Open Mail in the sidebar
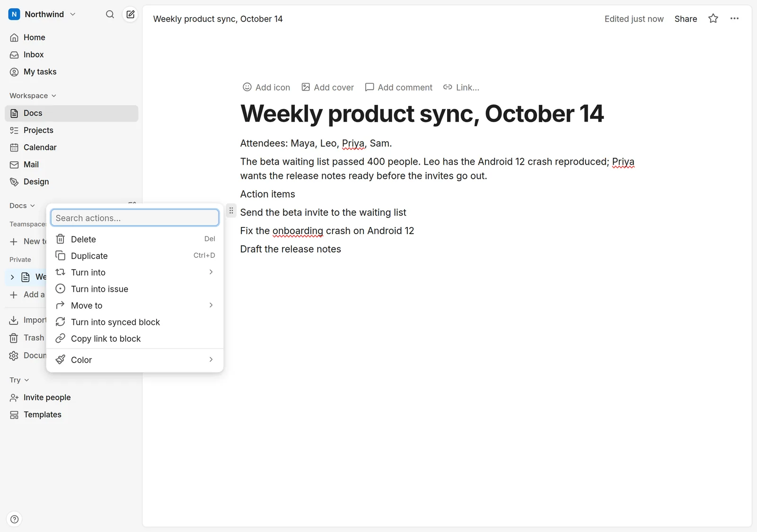The image size is (757, 532). [71, 165]
